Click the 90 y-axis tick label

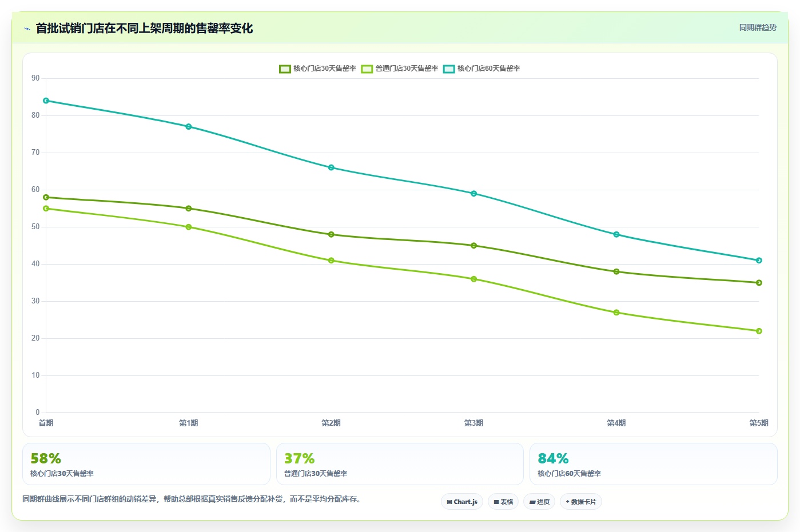click(x=36, y=78)
